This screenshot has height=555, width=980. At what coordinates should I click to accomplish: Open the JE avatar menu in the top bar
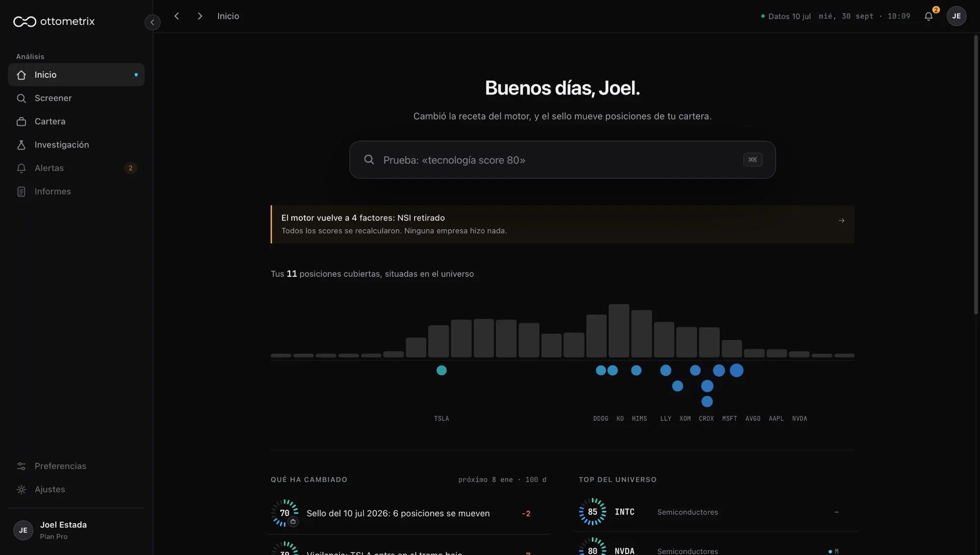tap(956, 16)
